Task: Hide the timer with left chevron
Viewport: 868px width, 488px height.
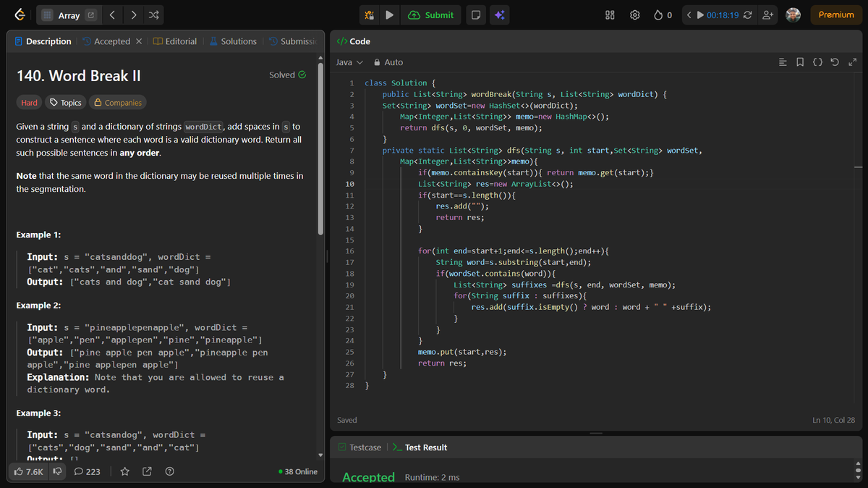Action: tap(689, 15)
